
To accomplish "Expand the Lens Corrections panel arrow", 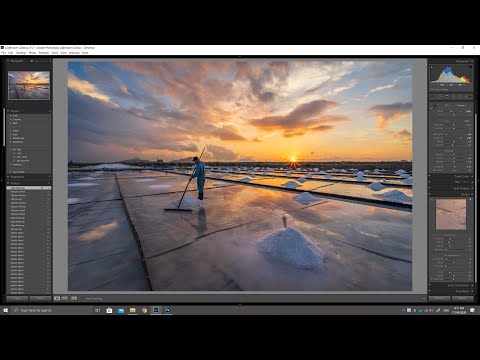I will click(472, 285).
